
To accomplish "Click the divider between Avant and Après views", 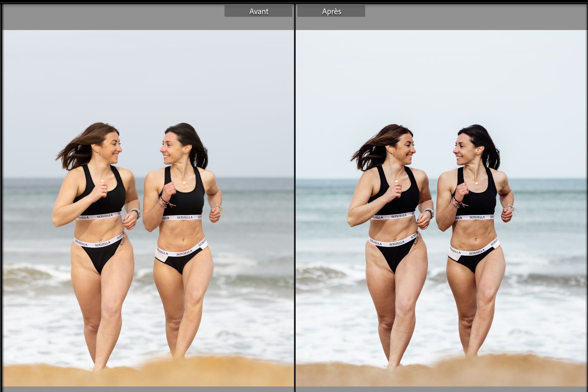I will pyautogui.click(x=295, y=198).
